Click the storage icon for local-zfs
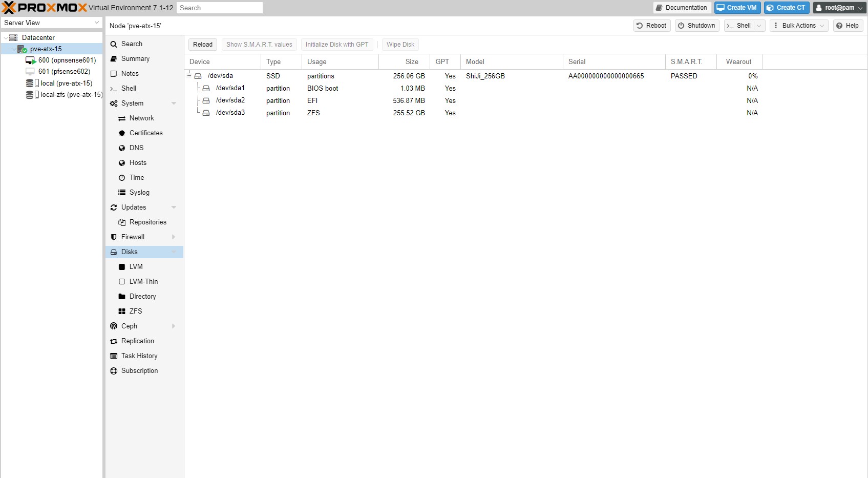 [32, 95]
